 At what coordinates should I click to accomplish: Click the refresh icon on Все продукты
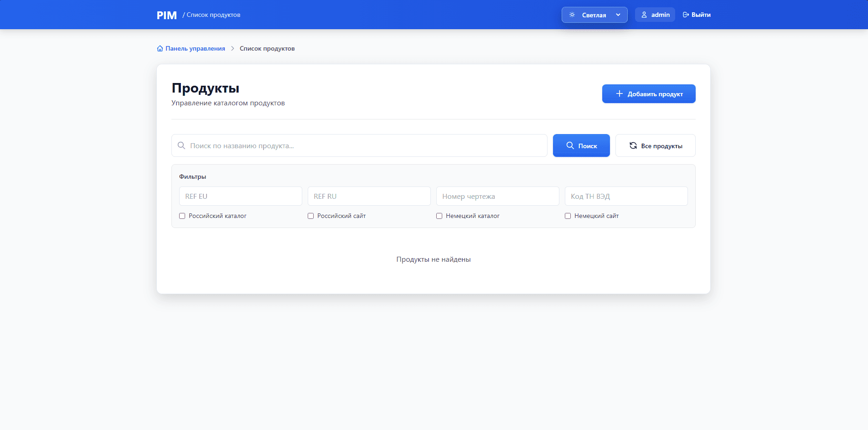click(x=633, y=146)
